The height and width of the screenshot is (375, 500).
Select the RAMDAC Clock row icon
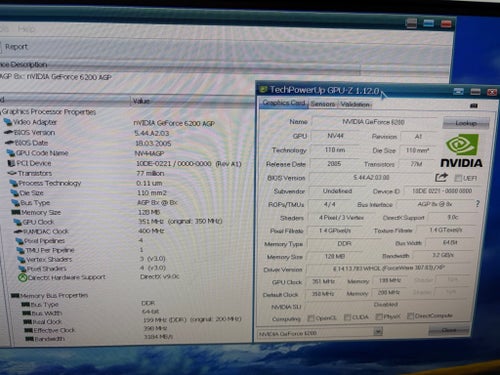point(18,231)
